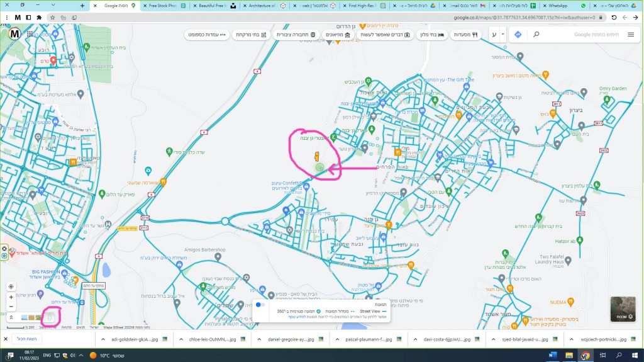
Task: Bookmark this page with the star icon
Action: click(x=52, y=17)
